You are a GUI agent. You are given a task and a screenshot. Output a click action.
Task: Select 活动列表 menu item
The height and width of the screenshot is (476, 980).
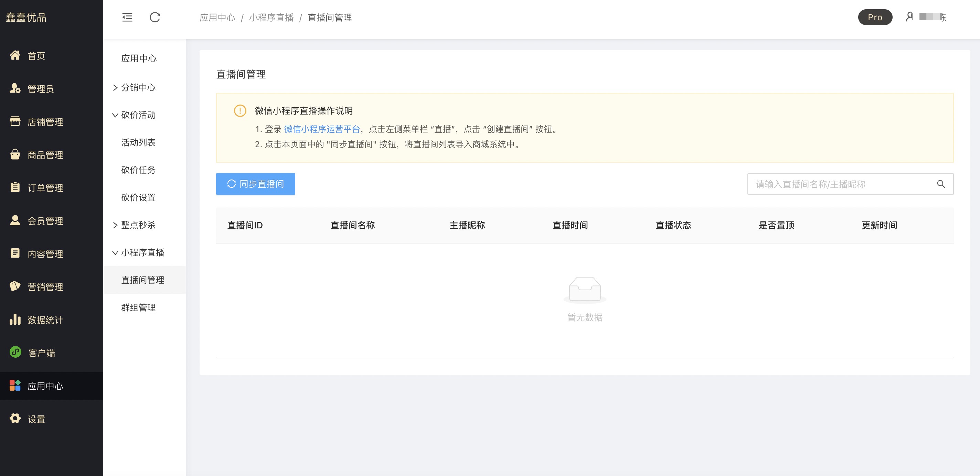point(138,143)
